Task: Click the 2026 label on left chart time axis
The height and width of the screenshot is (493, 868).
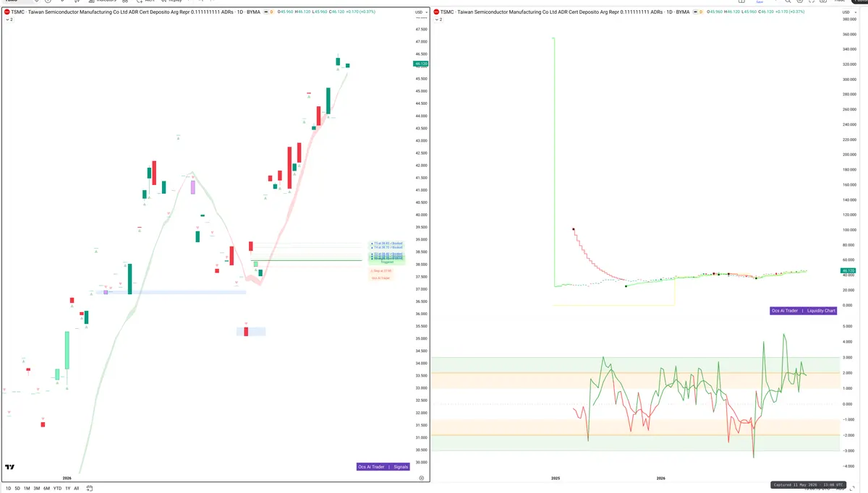Action: [x=67, y=478]
